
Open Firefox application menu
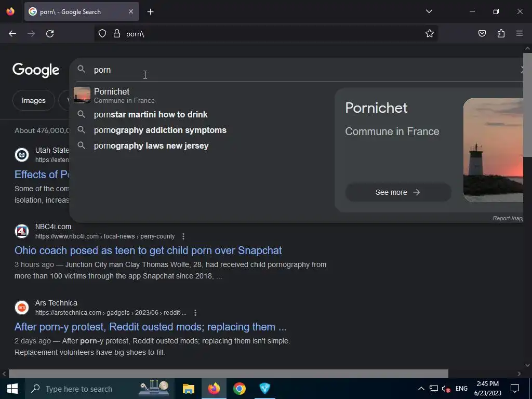click(x=520, y=34)
